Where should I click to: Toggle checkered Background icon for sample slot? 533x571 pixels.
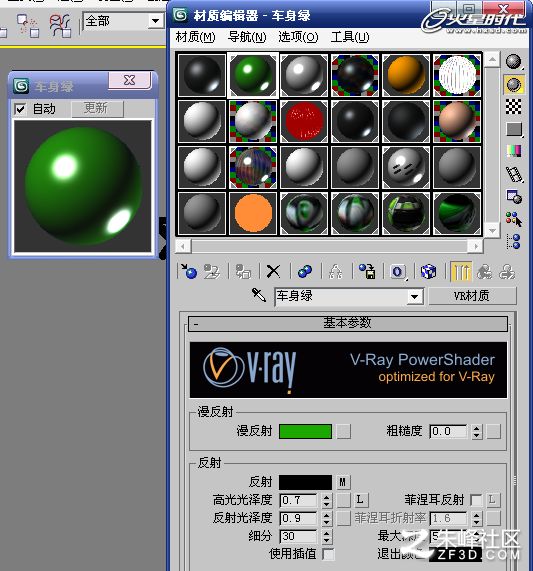tap(514, 107)
